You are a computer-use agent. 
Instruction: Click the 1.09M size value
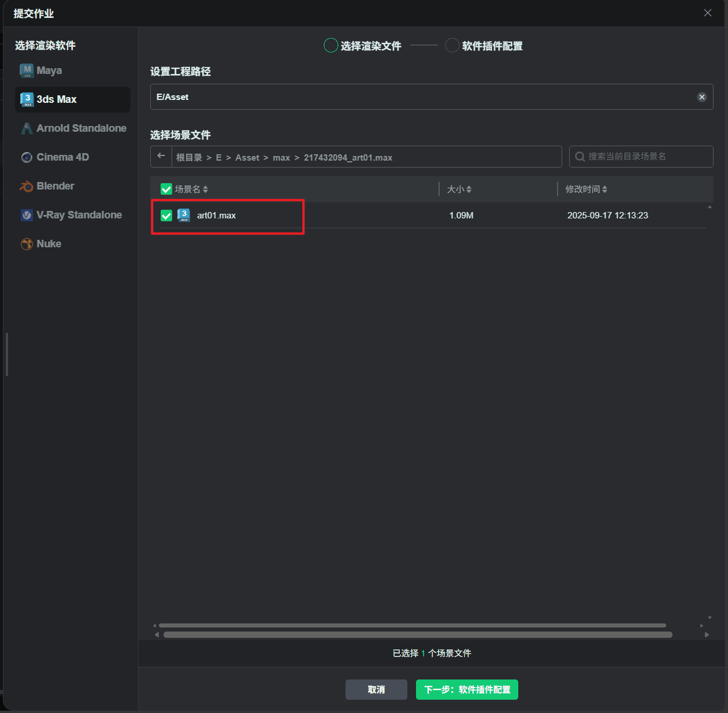[x=462, y=216]
